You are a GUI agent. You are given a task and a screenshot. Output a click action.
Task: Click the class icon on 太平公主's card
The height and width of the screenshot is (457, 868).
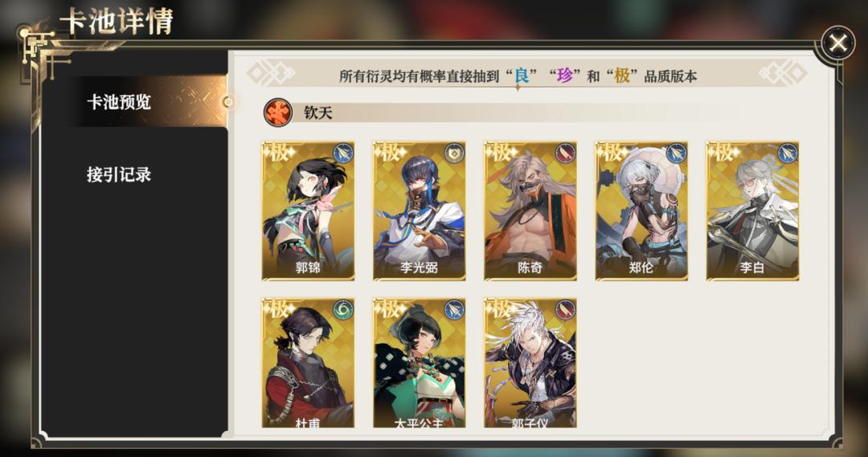454,310
